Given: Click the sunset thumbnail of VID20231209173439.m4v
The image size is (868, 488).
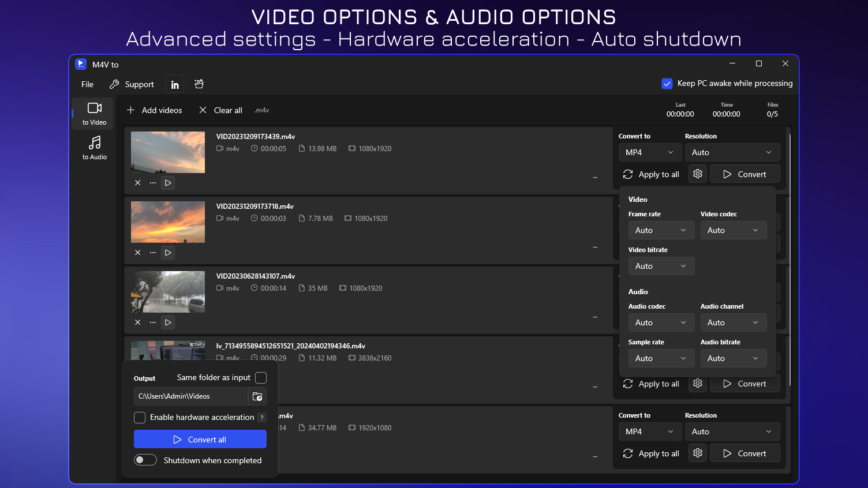Looking at the screenshot, I should pos(168,152).
